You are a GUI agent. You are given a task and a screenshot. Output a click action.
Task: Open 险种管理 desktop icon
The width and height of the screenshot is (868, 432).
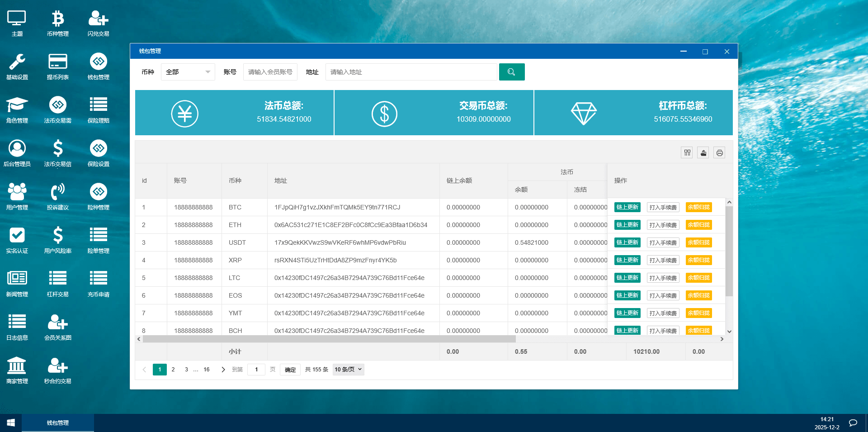tap(98, 197)
